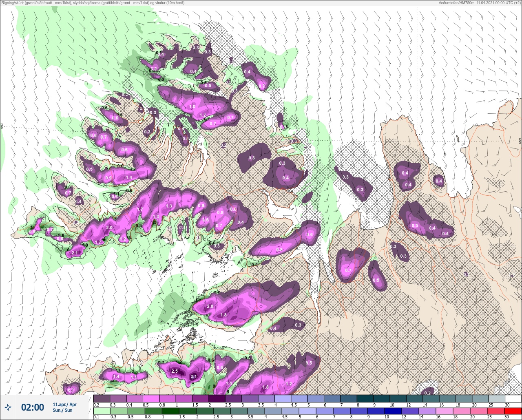Click the 2.1 precipitation value on map
Screen dimensions: 522x420
coord(75,253)
